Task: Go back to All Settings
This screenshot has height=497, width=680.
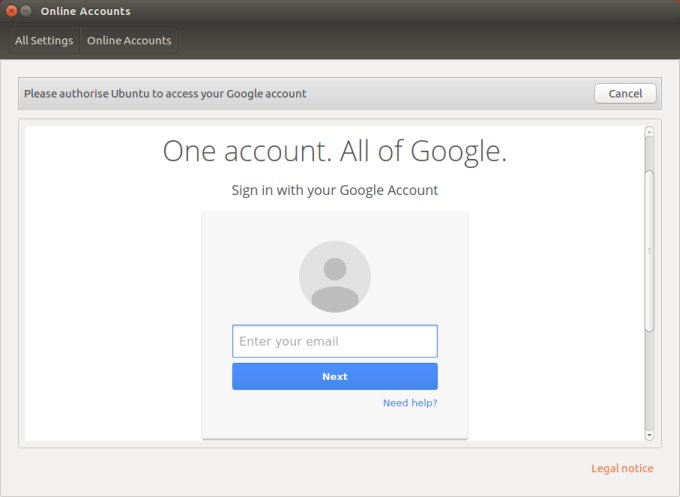Action: point(44,40)
